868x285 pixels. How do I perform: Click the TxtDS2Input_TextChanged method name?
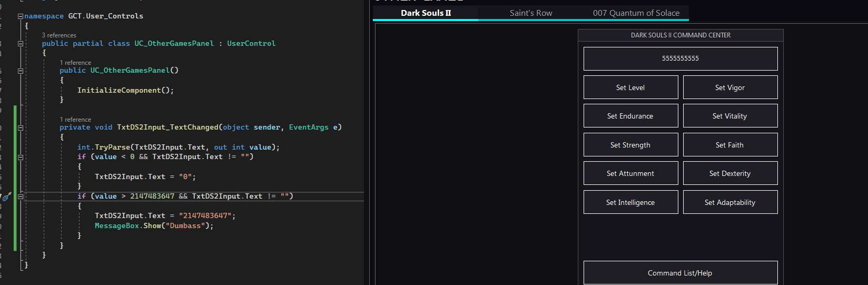coord(167,127)
